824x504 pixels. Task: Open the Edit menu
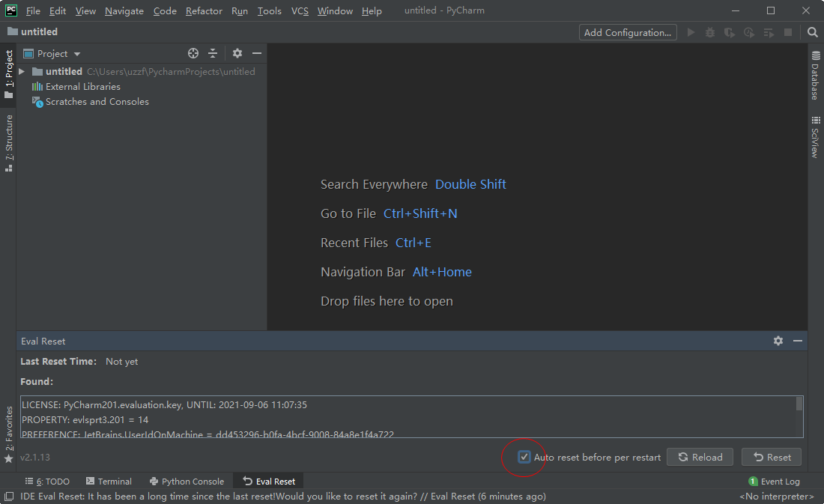(x=57, y=11)
